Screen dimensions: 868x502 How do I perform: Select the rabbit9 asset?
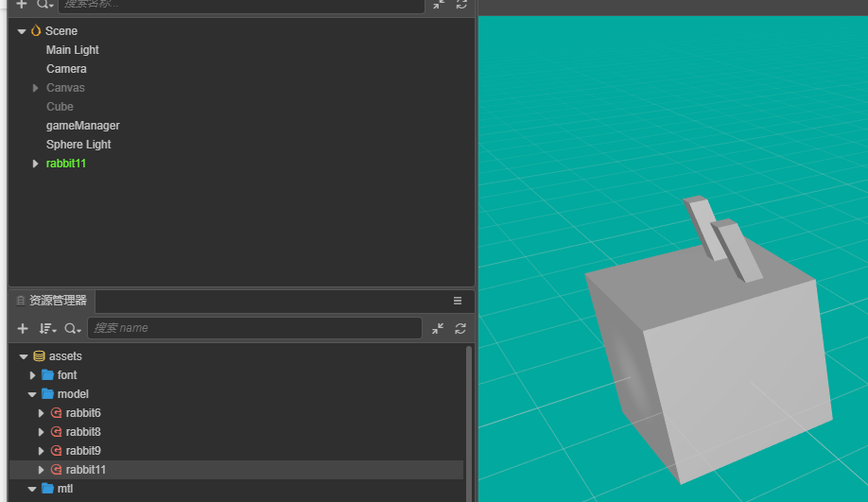[x=83, y=451]
